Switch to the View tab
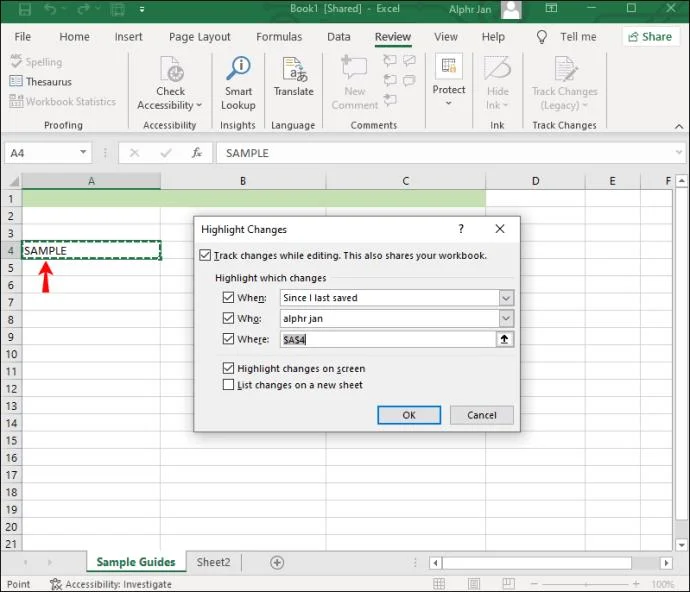The image size is (690, 592). (x=446, y=37)
